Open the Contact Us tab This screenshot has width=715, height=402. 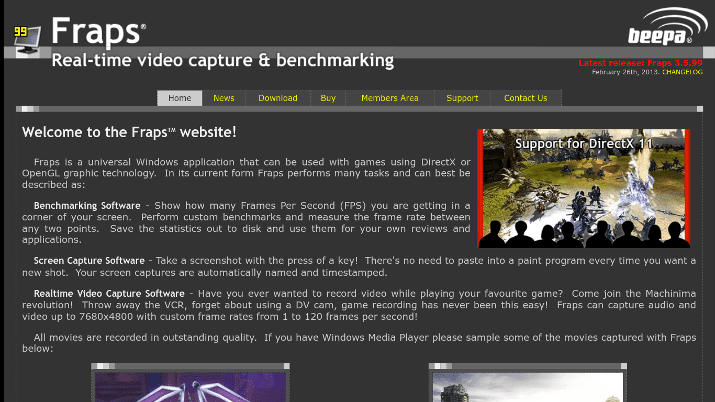point(525,98)
